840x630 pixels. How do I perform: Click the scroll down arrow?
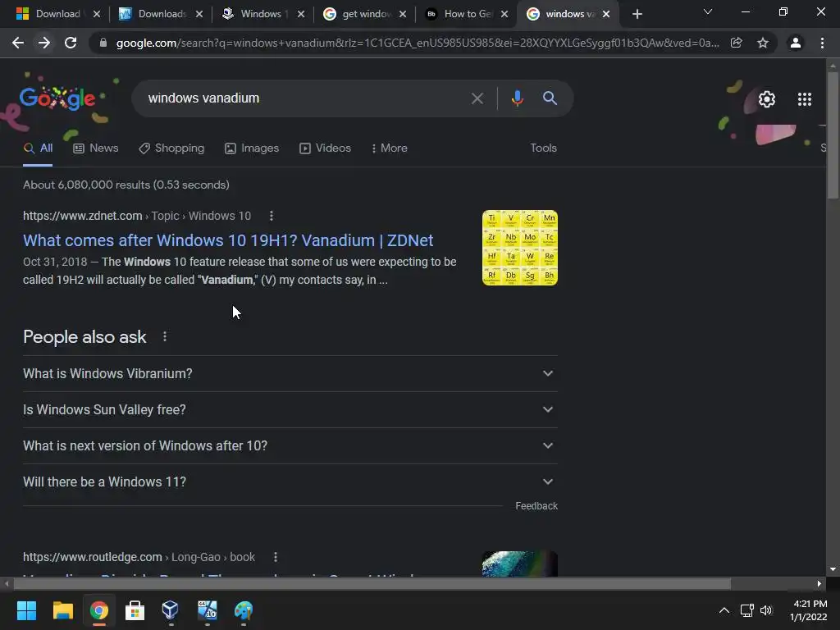[833, 569]
